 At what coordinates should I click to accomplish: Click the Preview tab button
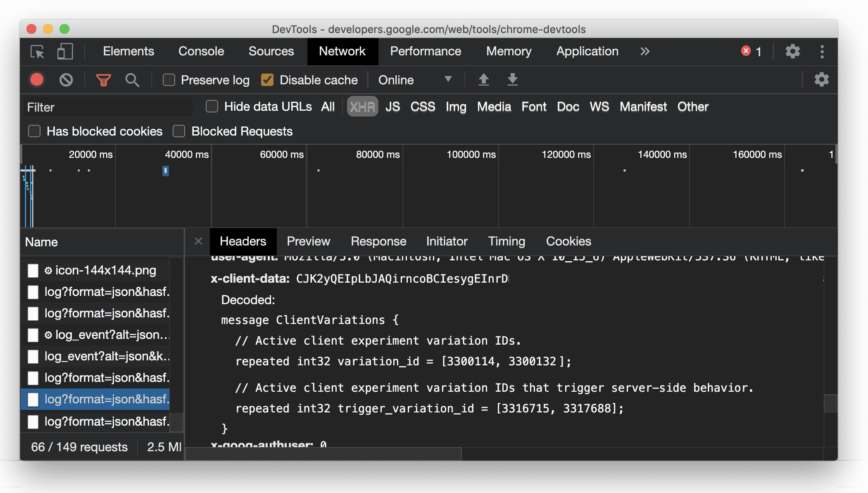[x=308, y=241]
